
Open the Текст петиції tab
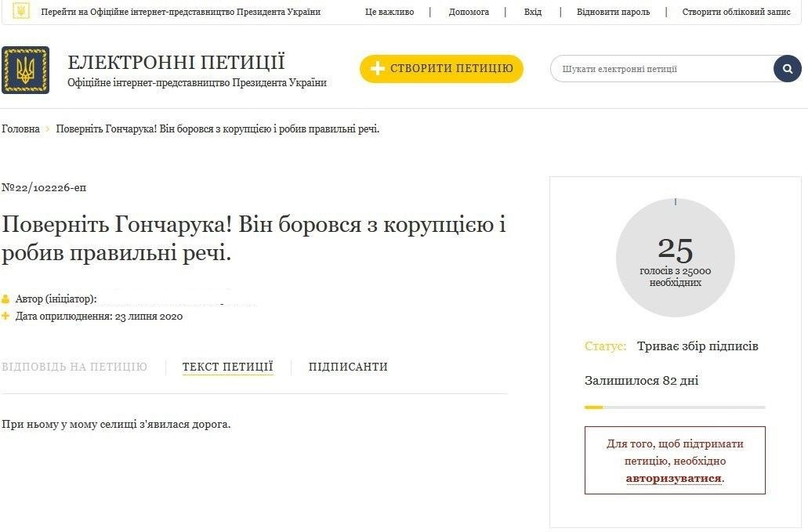228,367
